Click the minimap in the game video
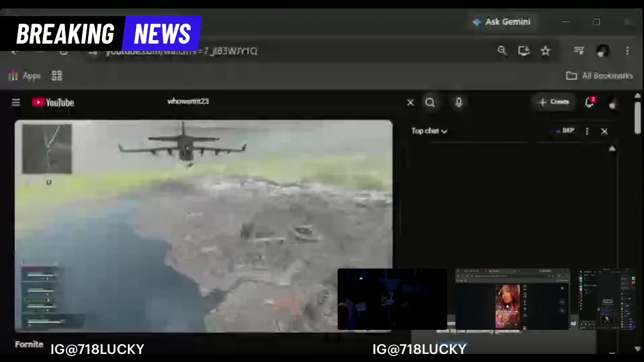The width and height of the screenshot is (644, 362). click(x=47, y=149)
